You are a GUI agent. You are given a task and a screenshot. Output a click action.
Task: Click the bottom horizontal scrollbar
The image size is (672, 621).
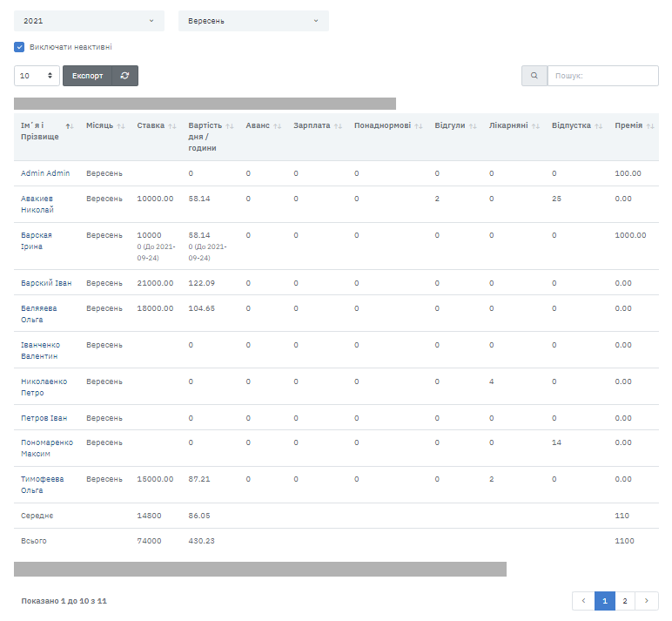pyautogui.click(x=259, y=569)
